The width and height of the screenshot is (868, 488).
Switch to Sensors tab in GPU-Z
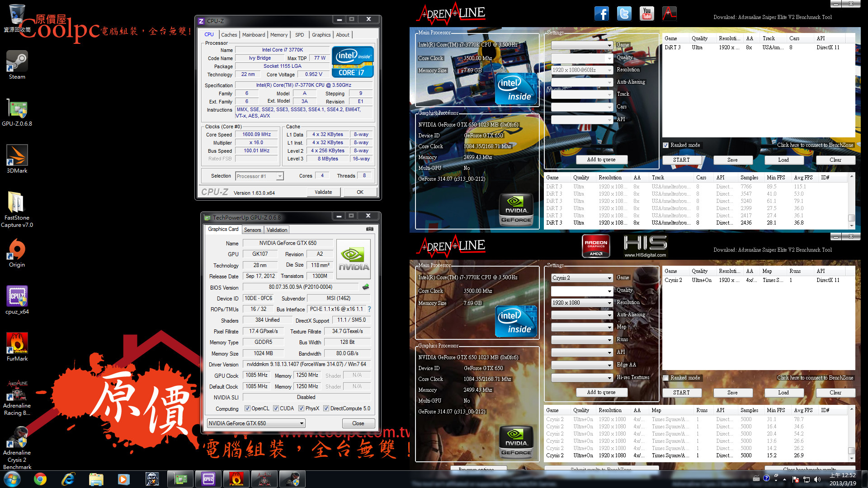tap(253, 230)
